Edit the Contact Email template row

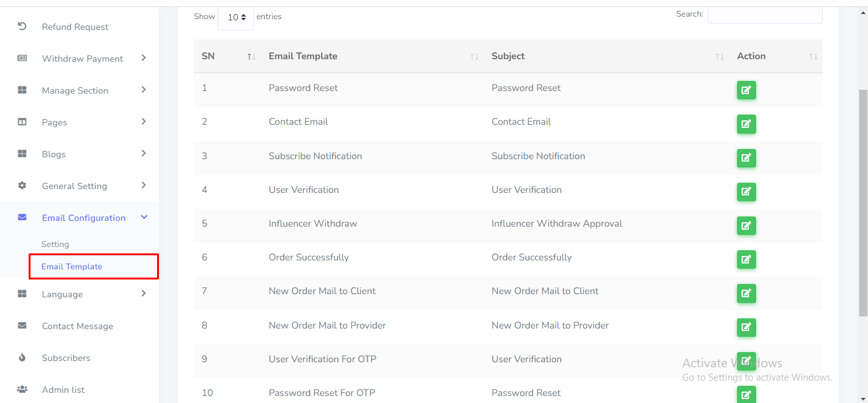746,124
